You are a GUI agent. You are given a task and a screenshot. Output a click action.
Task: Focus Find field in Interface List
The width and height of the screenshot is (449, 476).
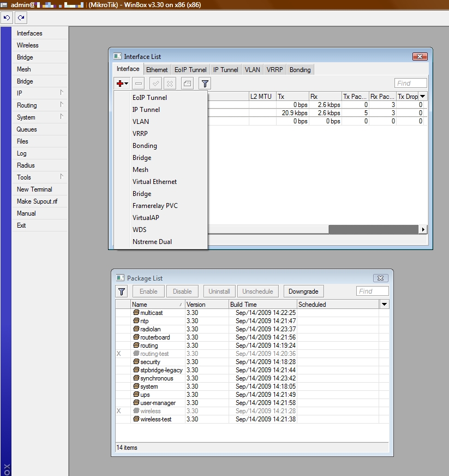click(410, 83)
